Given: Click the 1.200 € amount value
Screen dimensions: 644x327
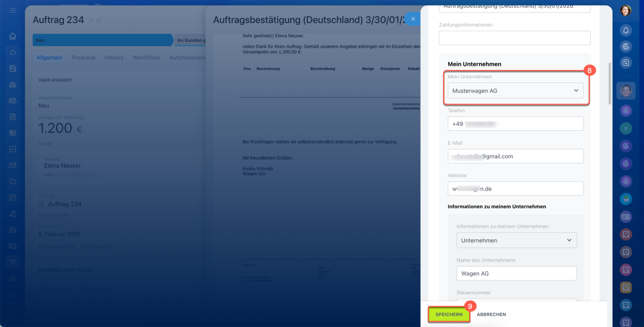Looking at the screenshot, I should click(60, 128).
